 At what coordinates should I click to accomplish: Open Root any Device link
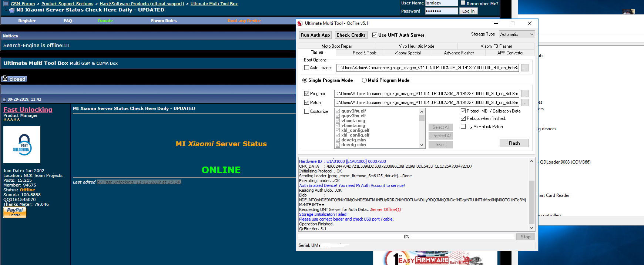coord(244,21)
